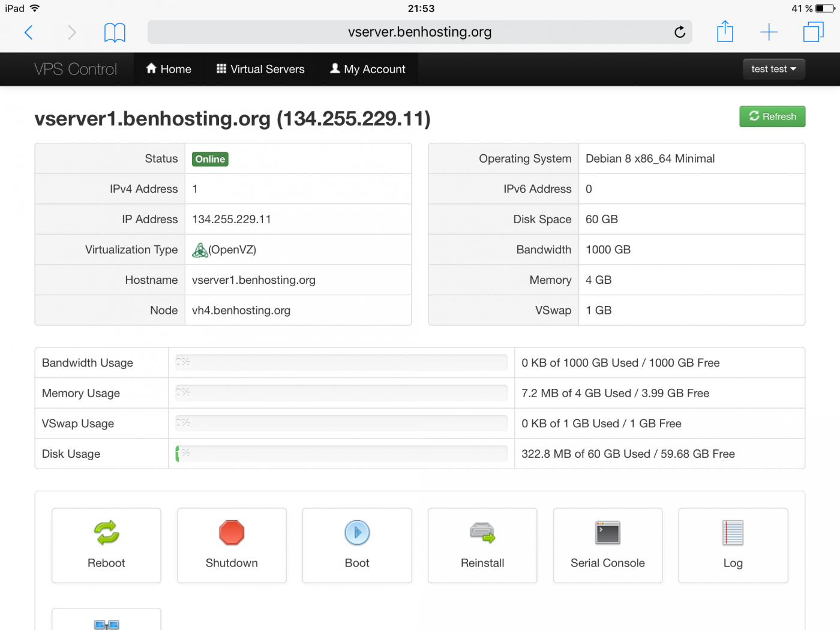Expand the test test user dropdown
Image resolution: width=840 pixels, height=630 pixels.
[773, 69]
